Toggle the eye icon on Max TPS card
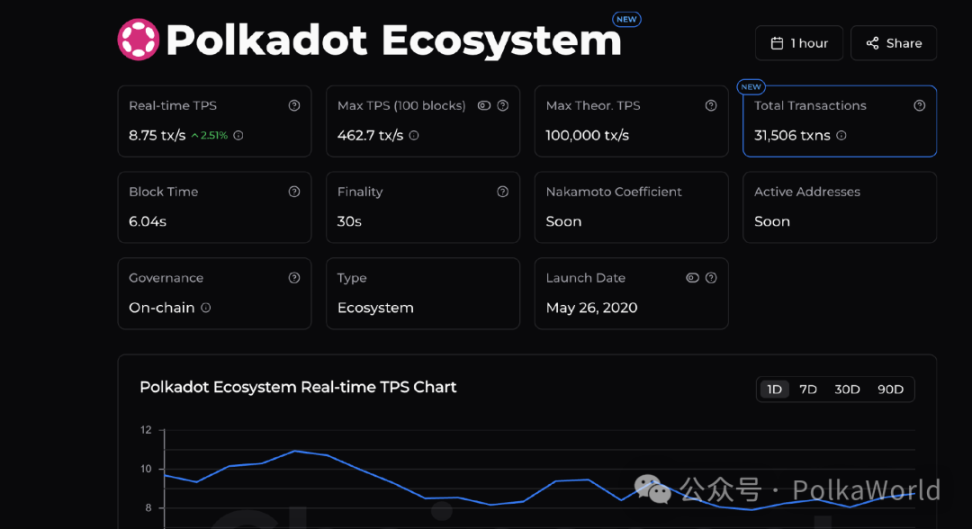Image resolution: width=972 pixels, height=529 pixels. 484,105
